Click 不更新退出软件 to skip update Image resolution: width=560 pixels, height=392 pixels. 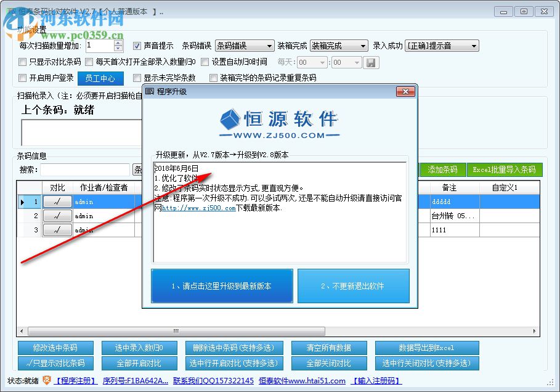pyautogui.click(x=354, y=285)
